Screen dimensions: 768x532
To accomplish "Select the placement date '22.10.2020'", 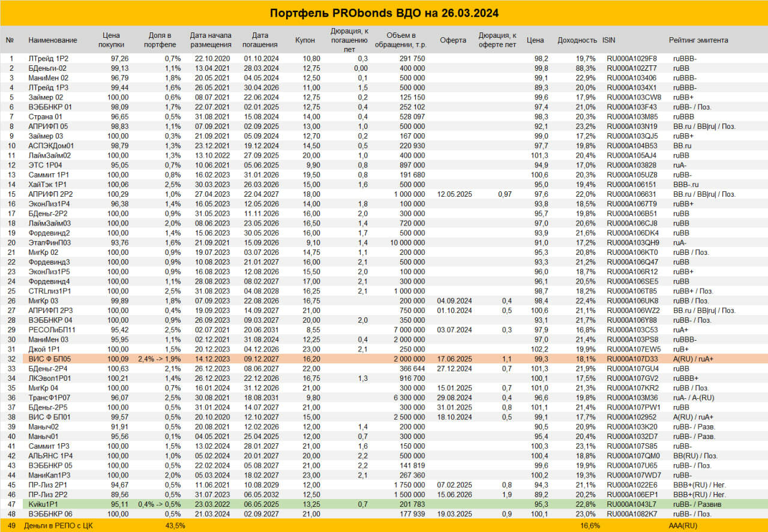I will point(212,59).
